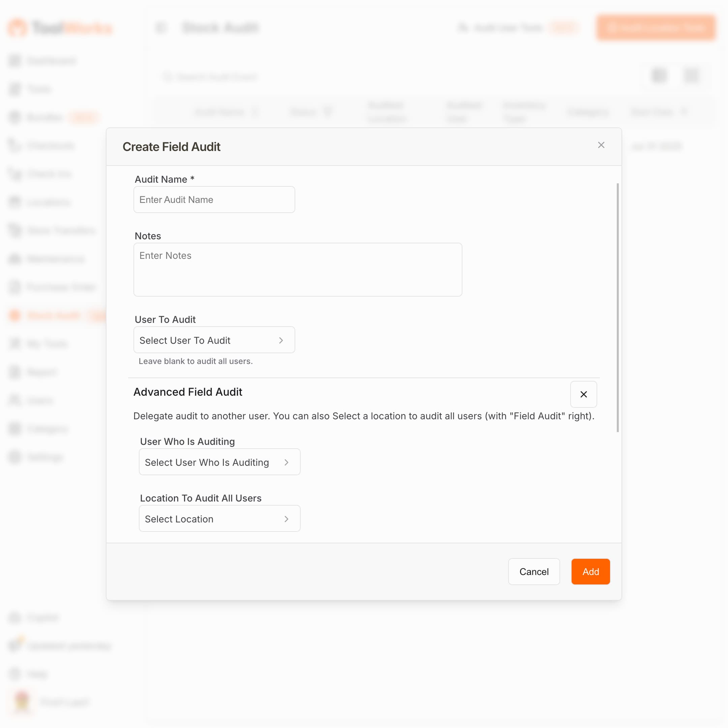Click the Cancel button
Image resolution: width=728 pixels, height=728 pixels.
click(534, 572)
